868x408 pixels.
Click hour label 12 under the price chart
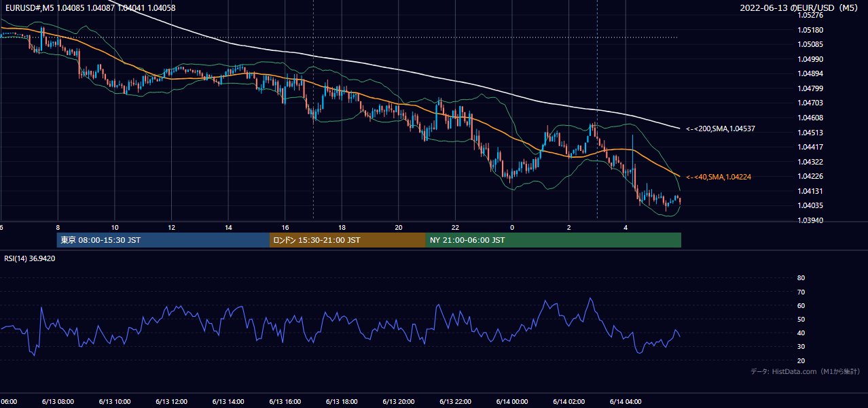point(171,227)
